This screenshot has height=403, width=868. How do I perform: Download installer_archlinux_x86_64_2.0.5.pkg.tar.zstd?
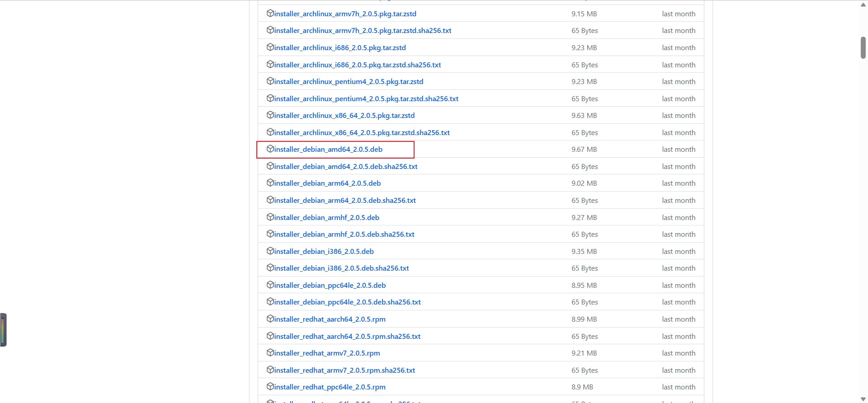[x=344, y=116]
